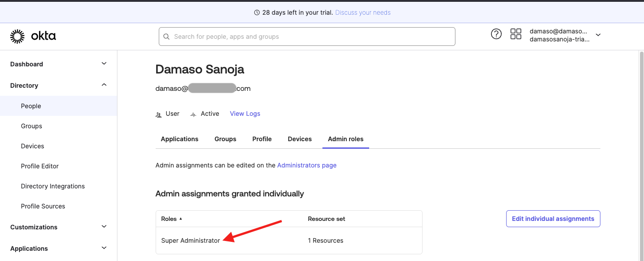Open the apps grid launcher icon

click(516, 34)
